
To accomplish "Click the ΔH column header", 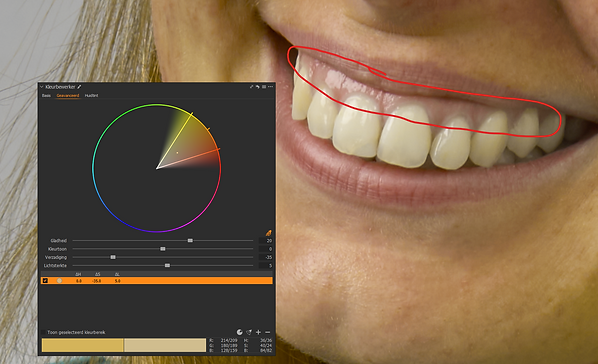I will [x=78, y=274].
